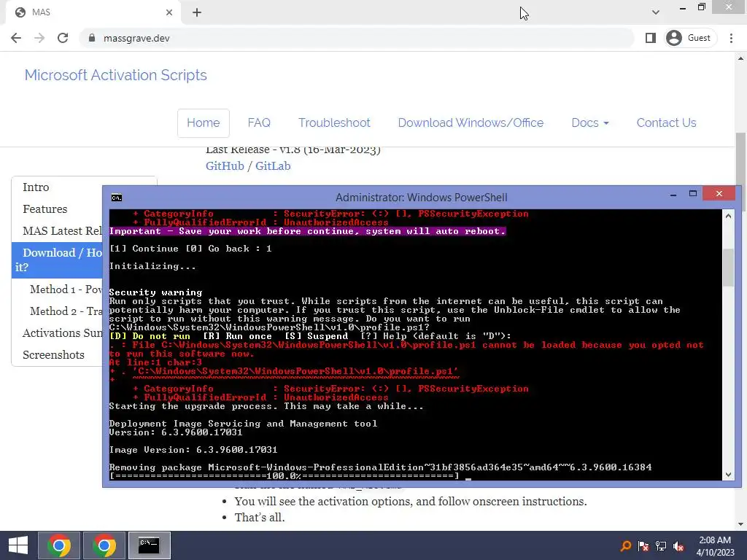Viewport: 747px width, 560px height.
Task: Go to Home nav item
Action: 204,122
